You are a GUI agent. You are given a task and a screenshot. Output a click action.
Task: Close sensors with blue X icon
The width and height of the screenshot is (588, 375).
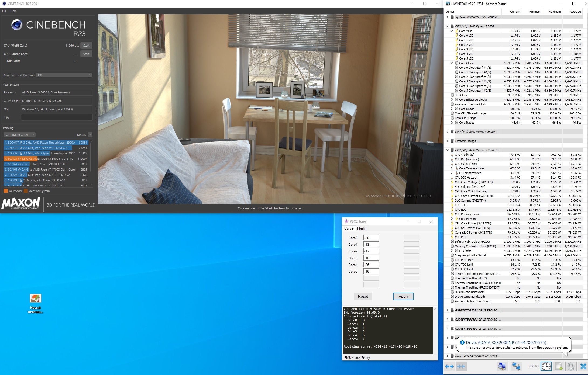pyautogui.click(x=583, y=366)
